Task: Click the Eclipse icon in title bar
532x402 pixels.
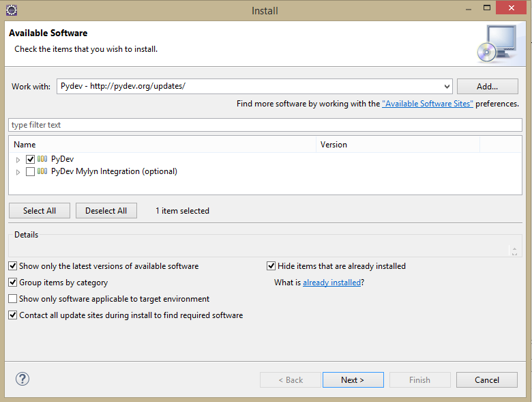Action: point(12,10)
